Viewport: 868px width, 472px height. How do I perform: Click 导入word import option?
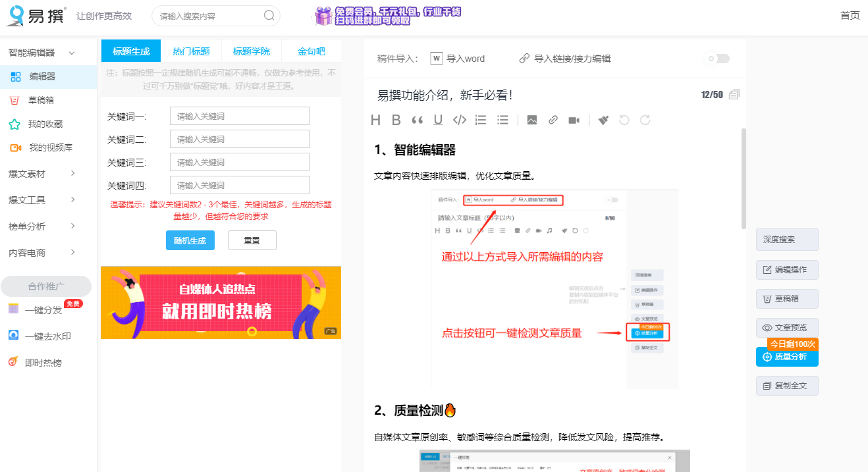(458, 59)
